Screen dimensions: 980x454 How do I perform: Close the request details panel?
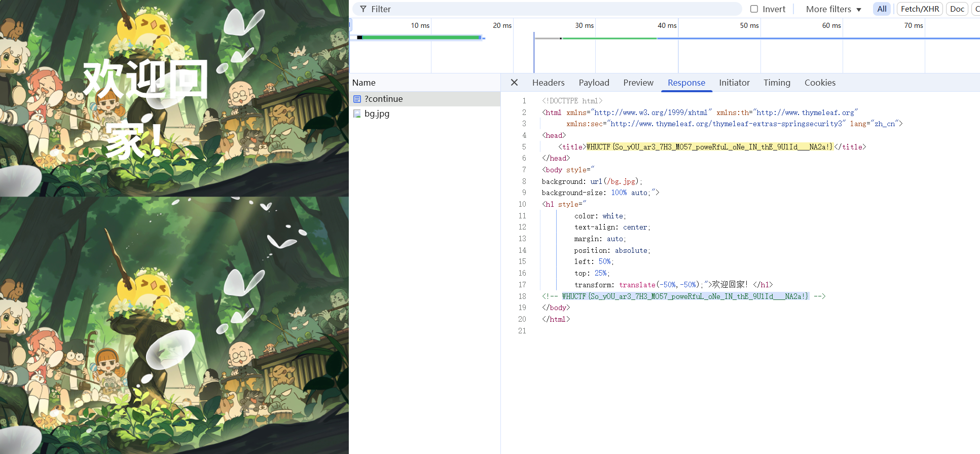coord(514,83)
